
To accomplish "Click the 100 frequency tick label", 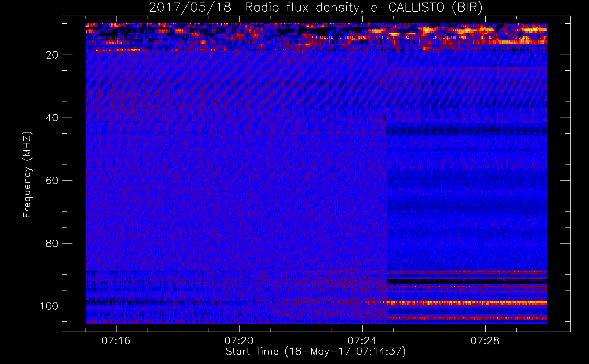I will 49,306.
